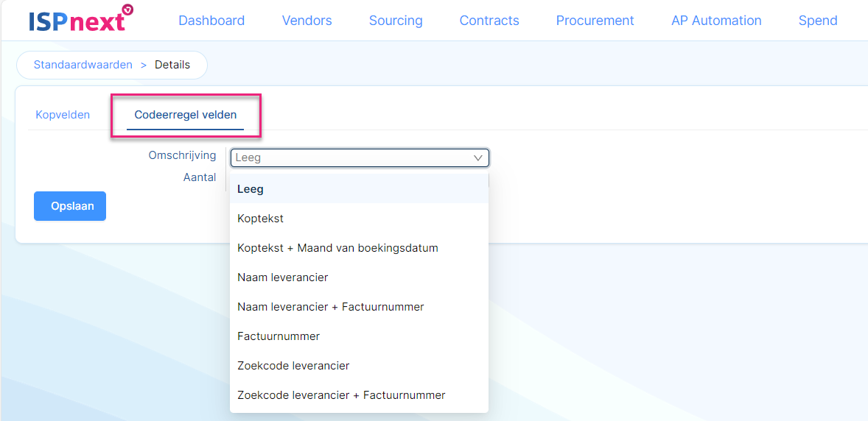Viewport: 868px width, 421px height.
Task: Pick Koptekst + Maand van boekingsdatum
Action: 360,248
